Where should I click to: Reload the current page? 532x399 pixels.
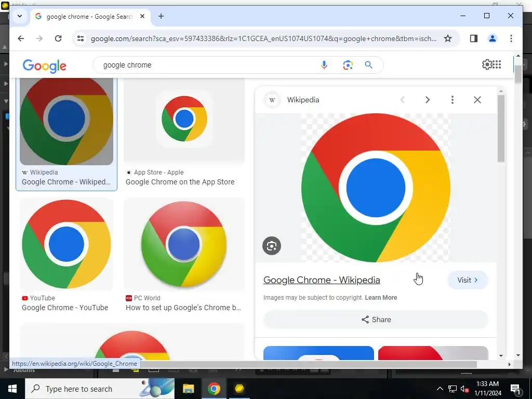coord(58,38)
